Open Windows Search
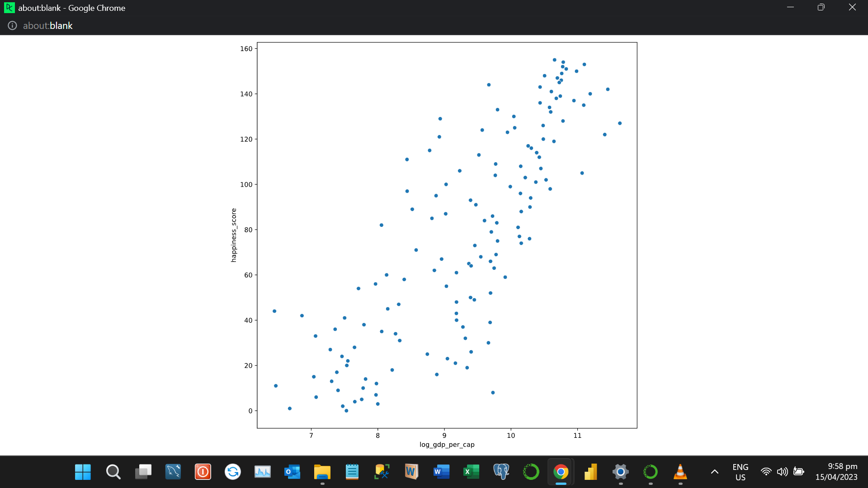Viewport: 868px width, 488px height. [x=113, y=472]
